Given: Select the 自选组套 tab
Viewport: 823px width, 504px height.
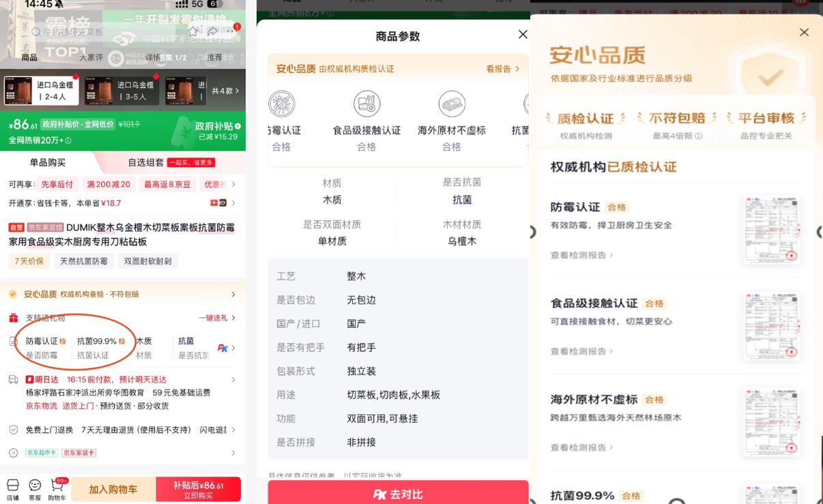Looking at the screenshot, I should [x=146, y=162].
